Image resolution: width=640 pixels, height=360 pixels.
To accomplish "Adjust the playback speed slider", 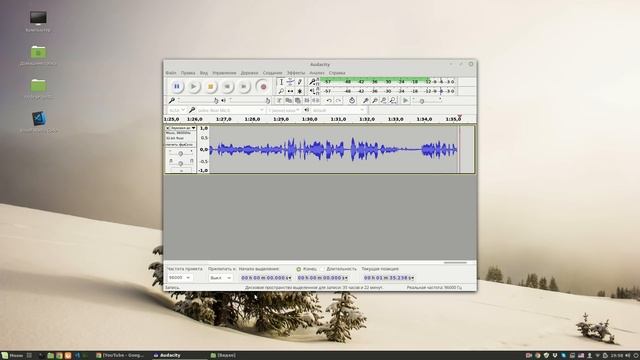I will pos(427,100).
